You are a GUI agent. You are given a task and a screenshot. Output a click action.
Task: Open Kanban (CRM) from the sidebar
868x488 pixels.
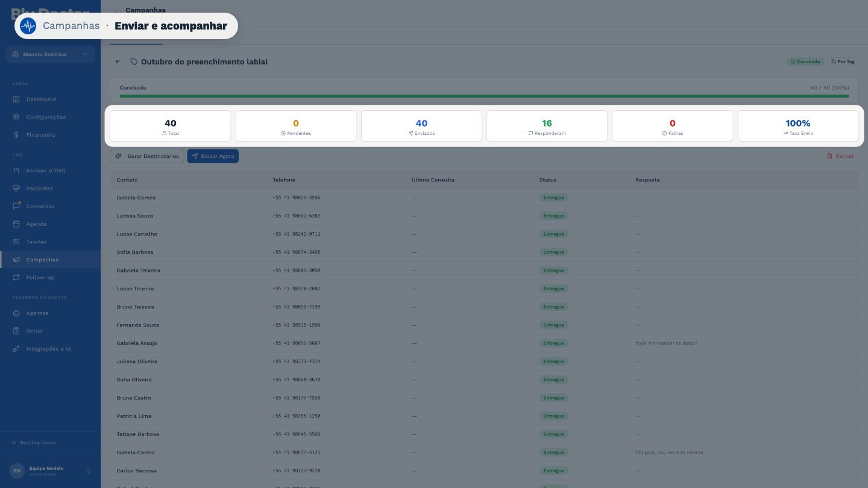click(50, 170)
